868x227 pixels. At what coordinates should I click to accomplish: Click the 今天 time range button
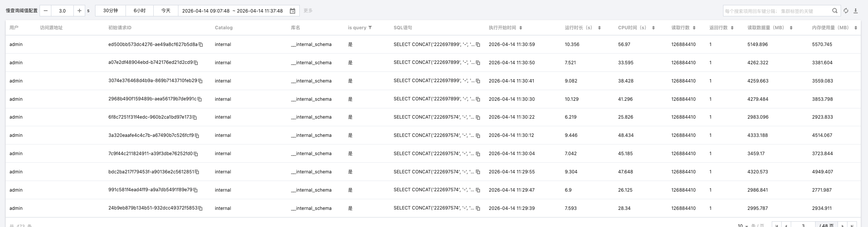point(166,11)
